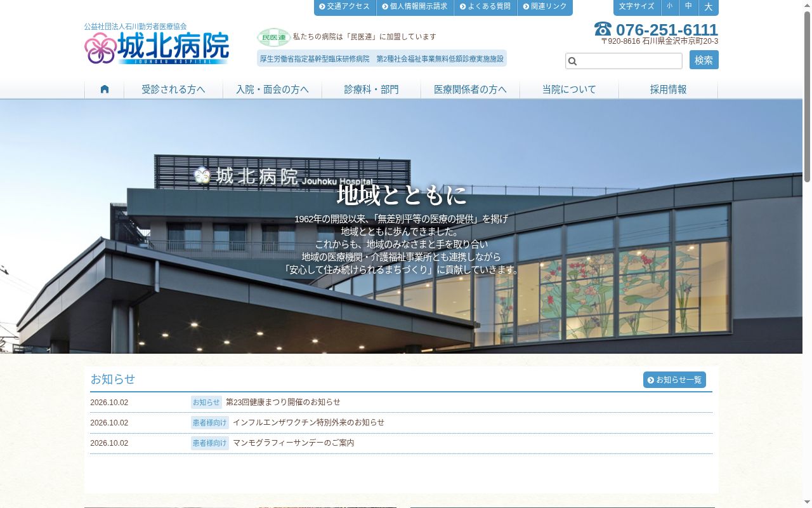Click 患者様向け tag on マンモグラフィー row
The width and height of the screenshot is (812, 508).
210,443
